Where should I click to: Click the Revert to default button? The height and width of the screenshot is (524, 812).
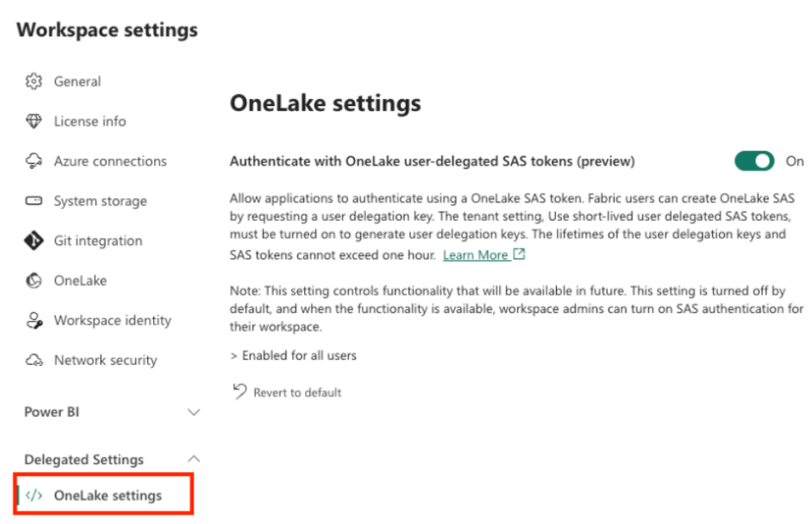[x=297, y=393]
